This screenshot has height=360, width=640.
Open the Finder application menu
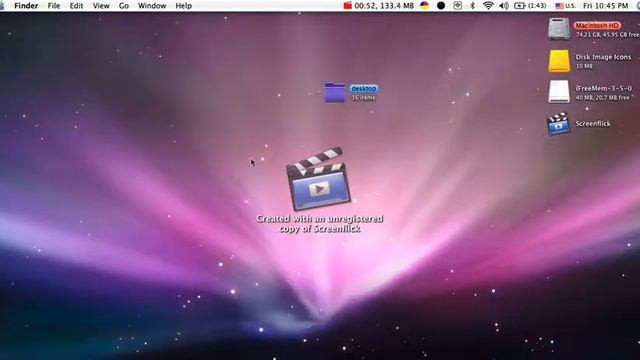point(26,6)
